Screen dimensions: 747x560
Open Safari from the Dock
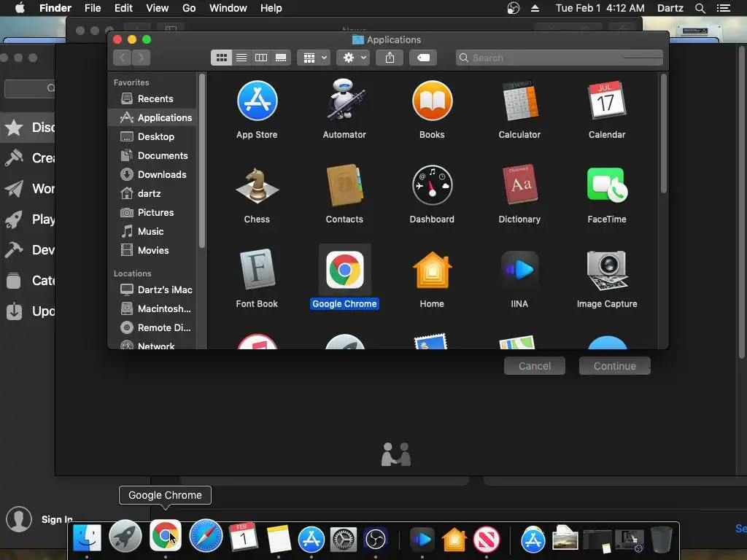tap(206, 537)
